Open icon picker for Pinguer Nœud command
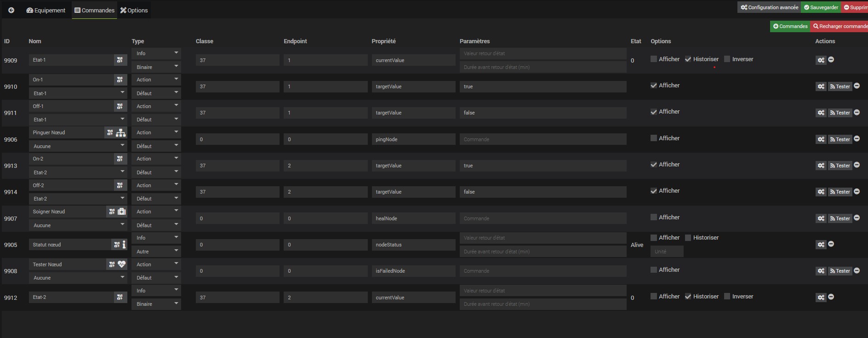The width and height of the screenshot is (868, 338). tap(110, 132)
